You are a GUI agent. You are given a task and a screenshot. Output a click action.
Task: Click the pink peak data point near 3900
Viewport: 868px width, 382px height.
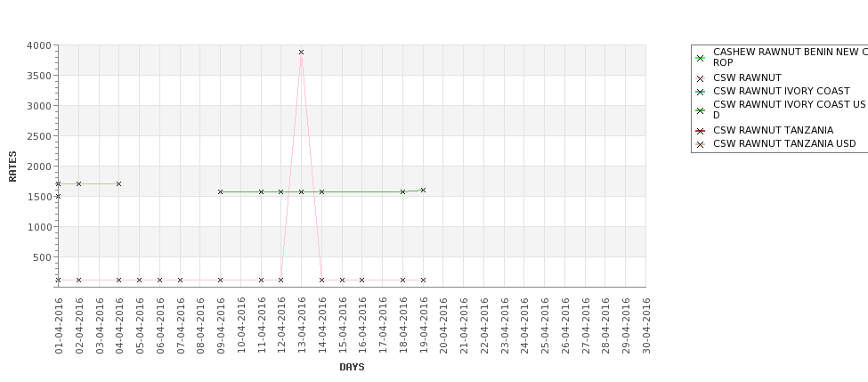tap(301, 52)
